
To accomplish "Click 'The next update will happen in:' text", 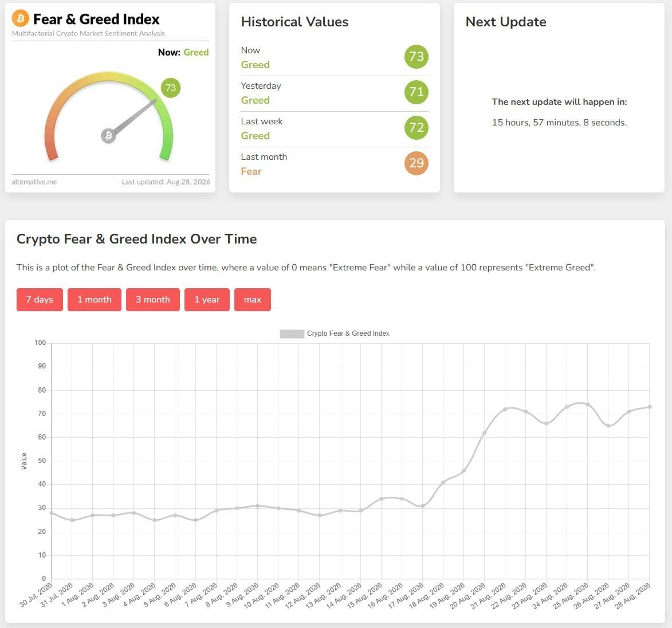I will 559,102.
